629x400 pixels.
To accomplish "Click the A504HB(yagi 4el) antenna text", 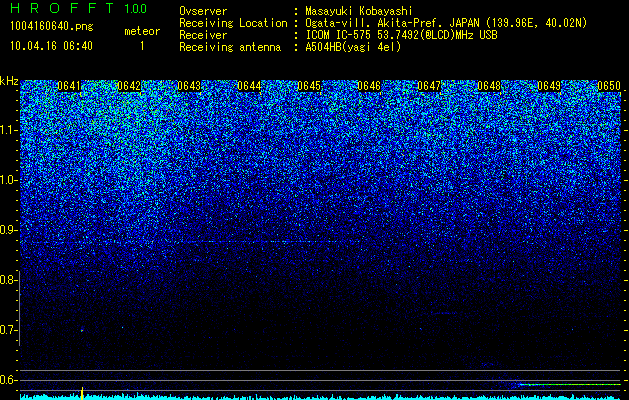I will pyautogui.click(x=353, y=47).
